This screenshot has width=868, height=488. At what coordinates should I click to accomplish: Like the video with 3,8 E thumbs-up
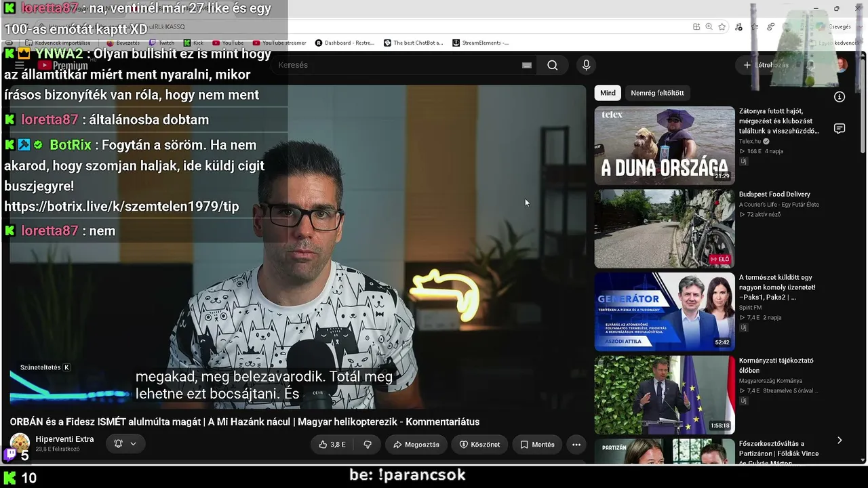332,445
